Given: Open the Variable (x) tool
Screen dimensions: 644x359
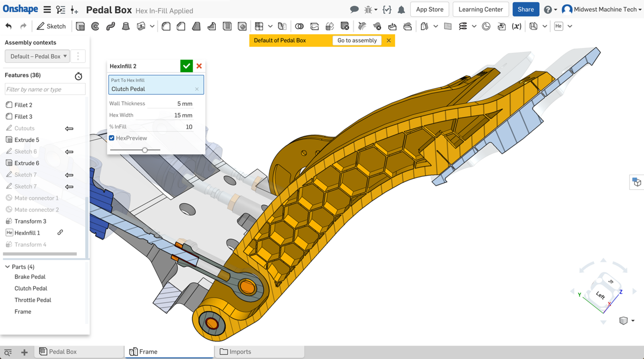Looking at the screenshot, I should pos(516,26).
